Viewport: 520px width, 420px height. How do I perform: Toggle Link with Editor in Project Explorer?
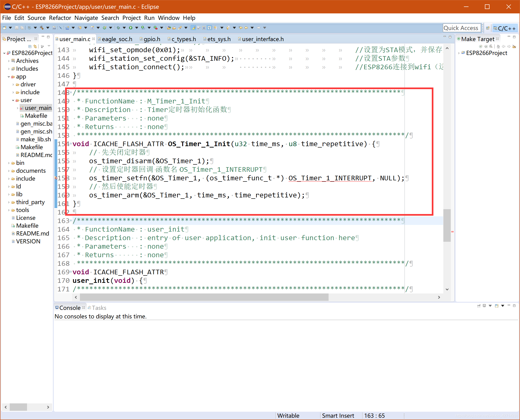tap(35, 46)
